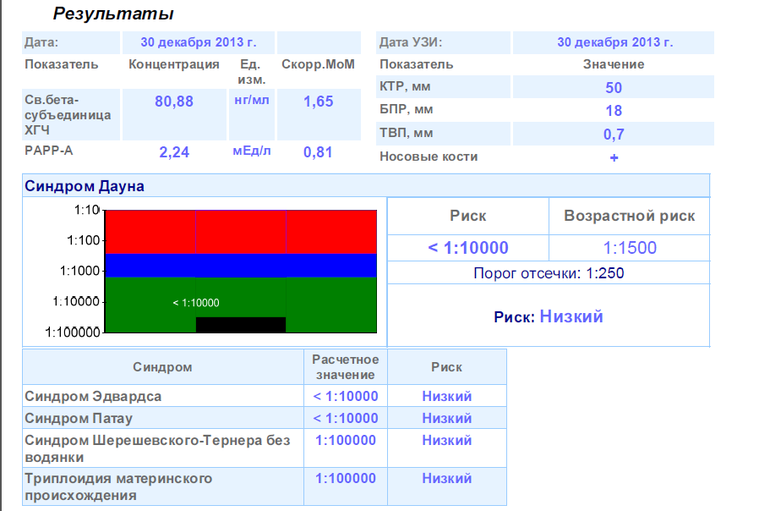Select the Синдром Дауна section header
This screenshot has width=770, height=511.
point(85,186)
